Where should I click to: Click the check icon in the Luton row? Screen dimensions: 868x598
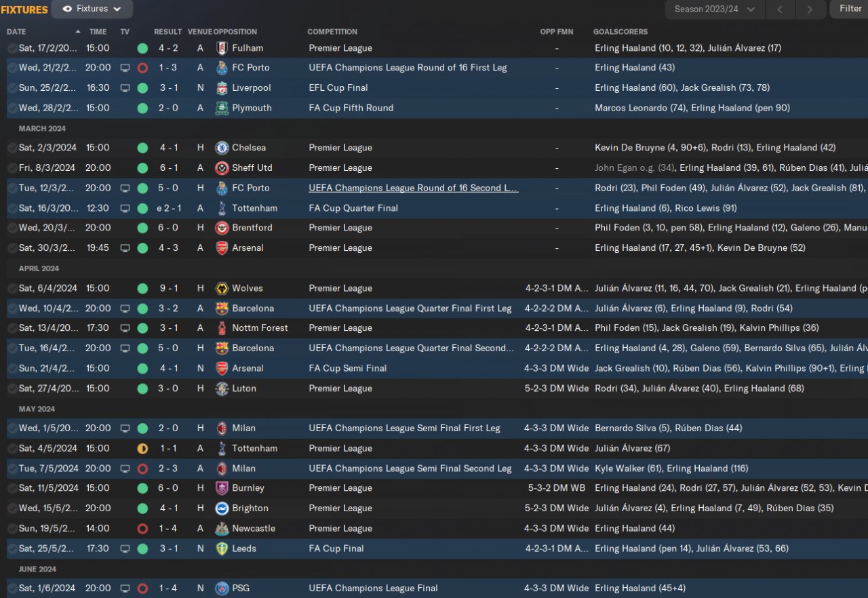12,388
